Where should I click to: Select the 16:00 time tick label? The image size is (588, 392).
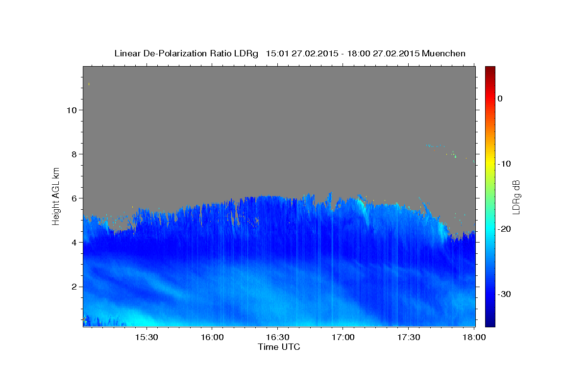pyautogui.click(x=212, y=338)
